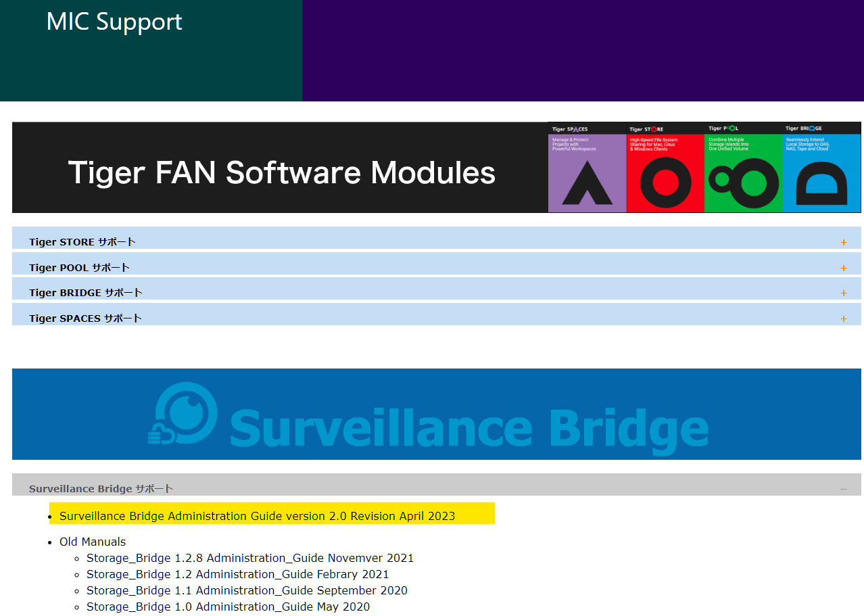The width and height of the screenshot is (864, 616).
Task: Click the green Tiger POOL module tile
Action: 744,168
